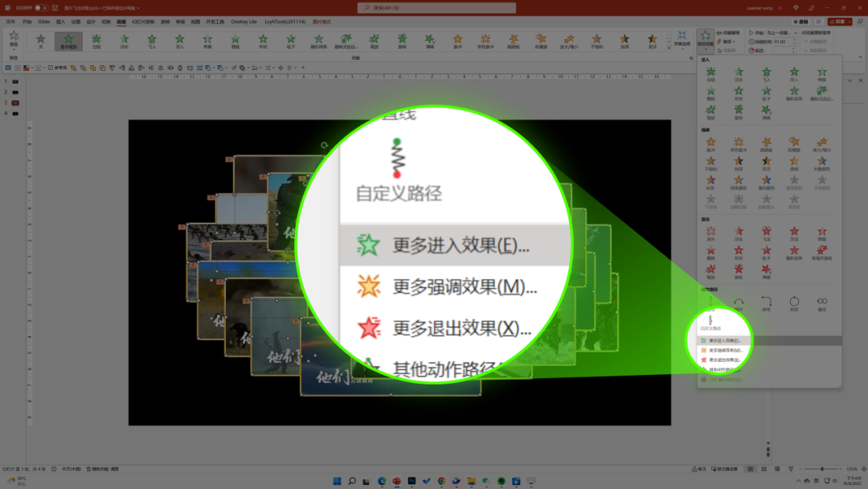
Task: Switch to the 设计 tab
Action: [91, 22]
